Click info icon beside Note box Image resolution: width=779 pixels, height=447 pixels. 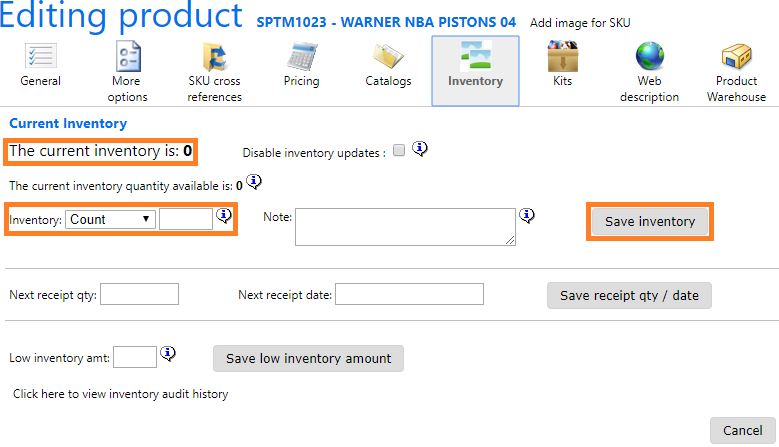pos(527,216)
